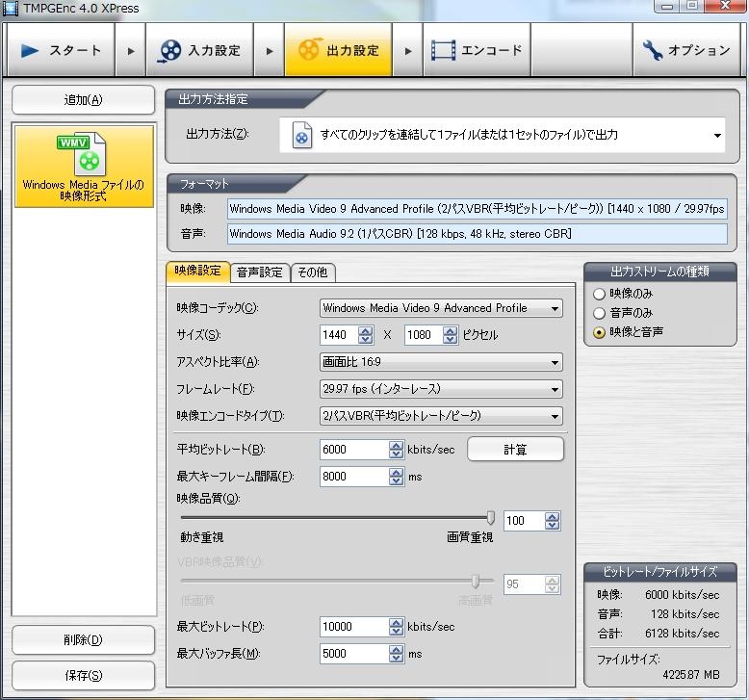Click the width 1440 spinner arrows
Image resolution: width=749 pixels, height=700 pixels.
[366, 335]
